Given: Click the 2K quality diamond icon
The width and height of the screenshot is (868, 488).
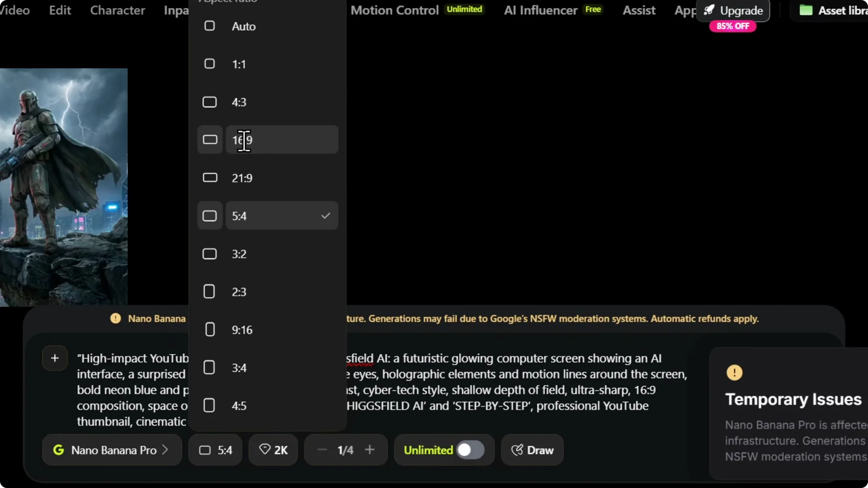Looking at the screenshot, I should 264,450.
